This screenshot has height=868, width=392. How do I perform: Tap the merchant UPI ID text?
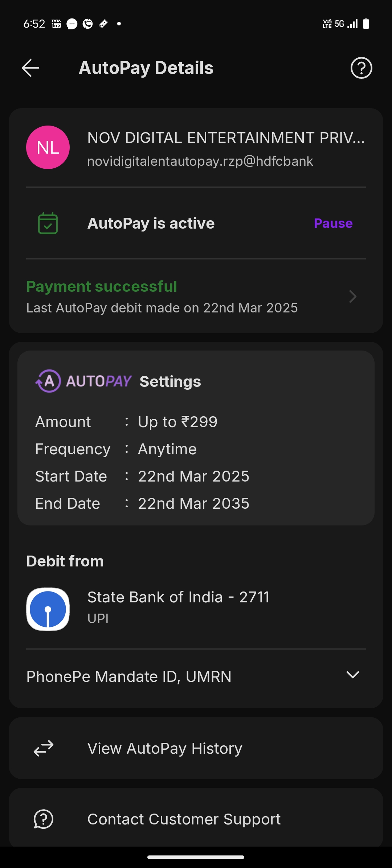[200, 161]
